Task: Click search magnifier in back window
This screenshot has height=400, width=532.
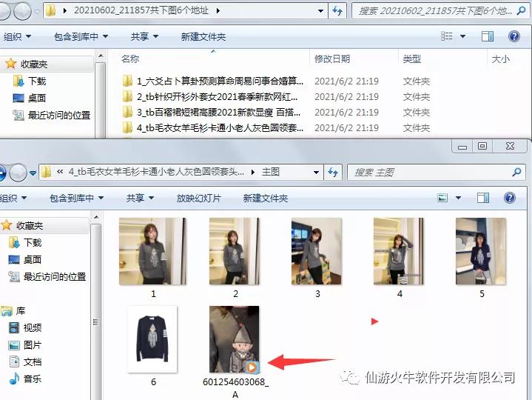Action: click(x=521, y=11)
